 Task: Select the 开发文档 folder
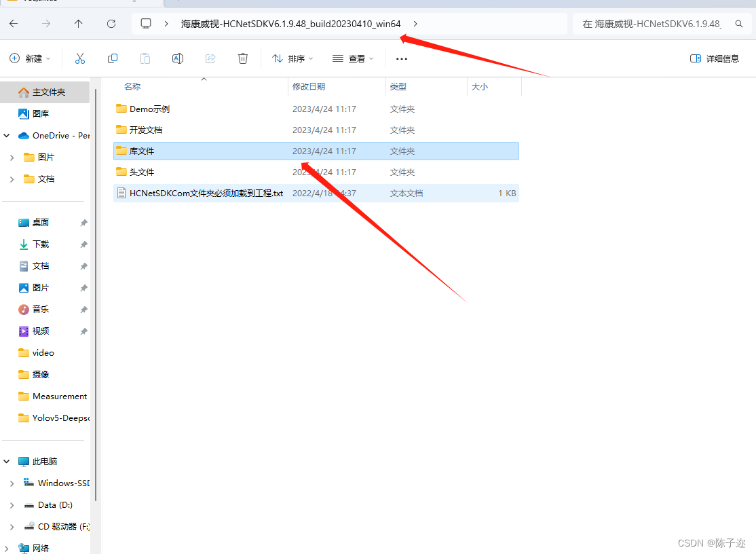coord(316,130)
